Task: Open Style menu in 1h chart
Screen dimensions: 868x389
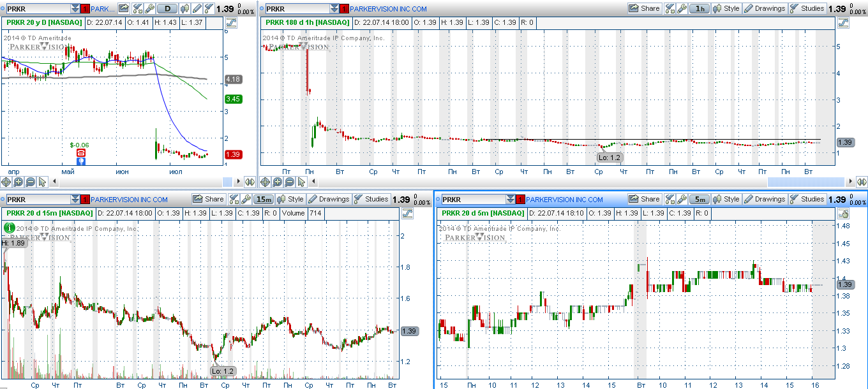Action: (x=726, y=8)
